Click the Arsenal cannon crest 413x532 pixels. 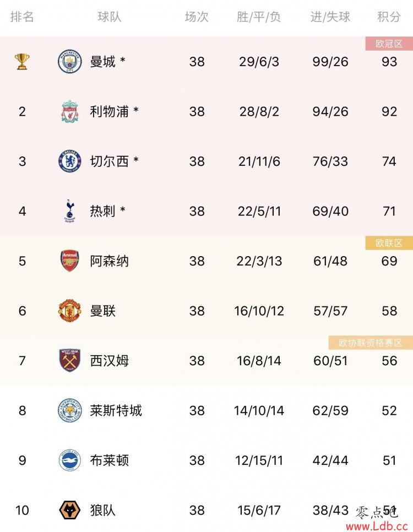click(x=70, y=261)
